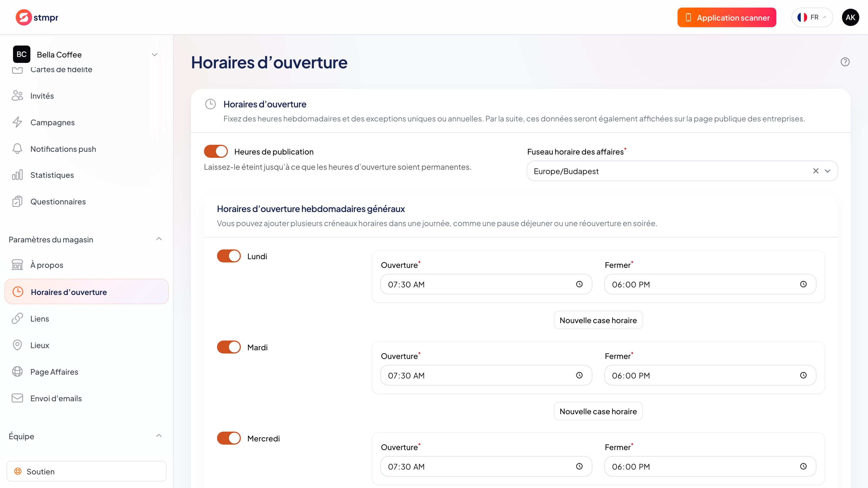
Task: Open the FR language dropdown
Action: pos(812,17)
